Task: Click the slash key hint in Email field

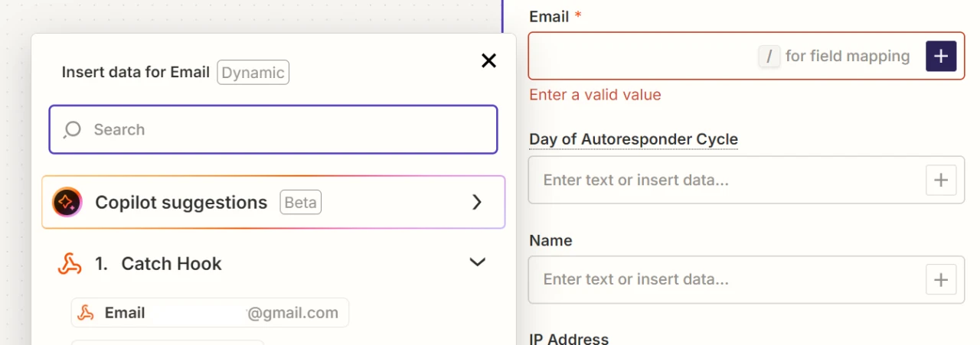Action: click(x=769, y=56)
